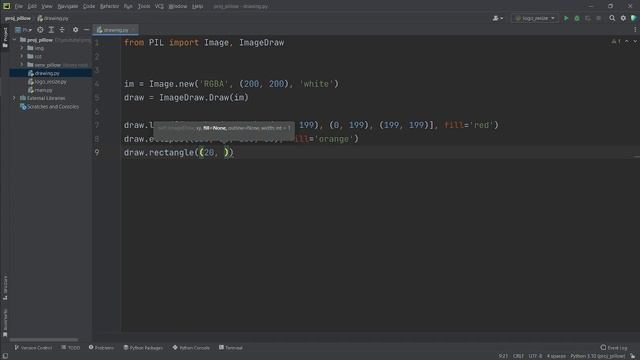Open the Problems tool window

click(x=101, y=348)
